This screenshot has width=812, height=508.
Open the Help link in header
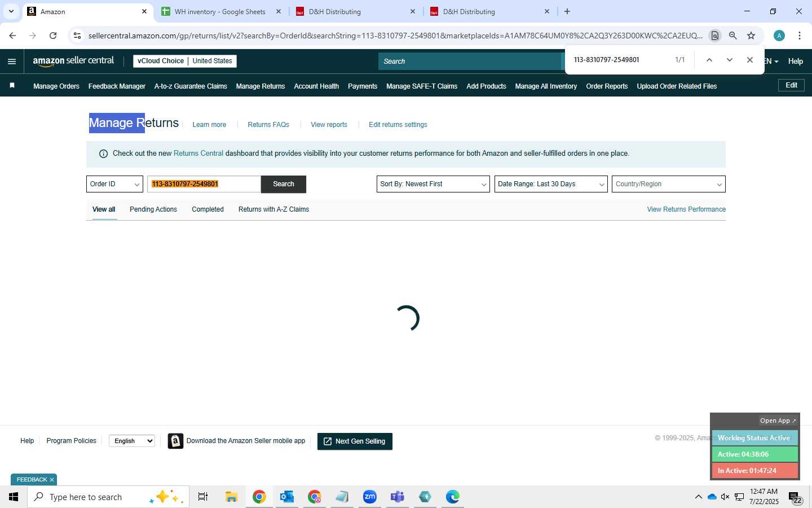click(796, 62)
